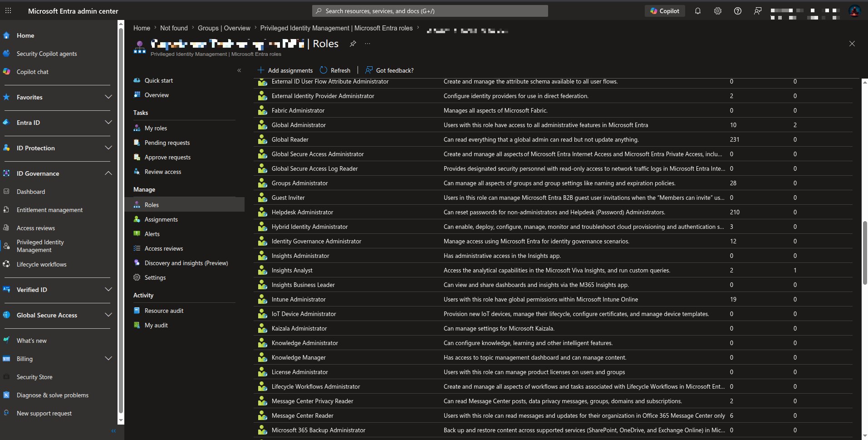The image size is (868, 440).
Task: Click the Security Store bag icon
Action: click(6, 377)
